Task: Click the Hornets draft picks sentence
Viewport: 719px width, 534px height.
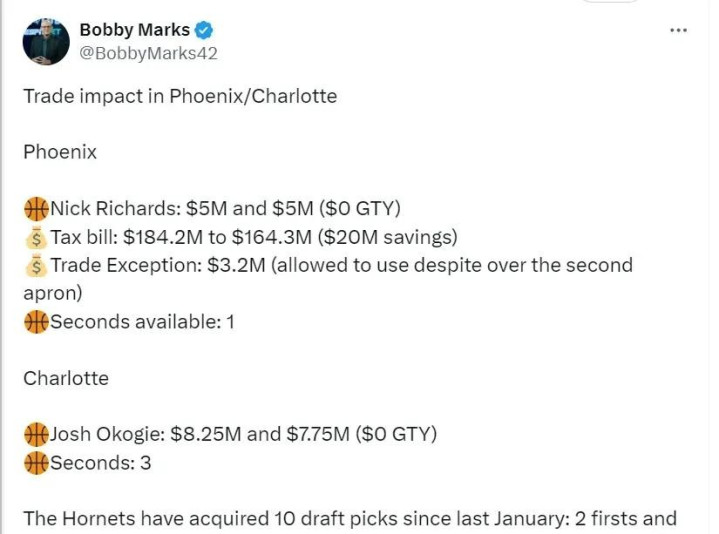Action: [x=350, y=519]
